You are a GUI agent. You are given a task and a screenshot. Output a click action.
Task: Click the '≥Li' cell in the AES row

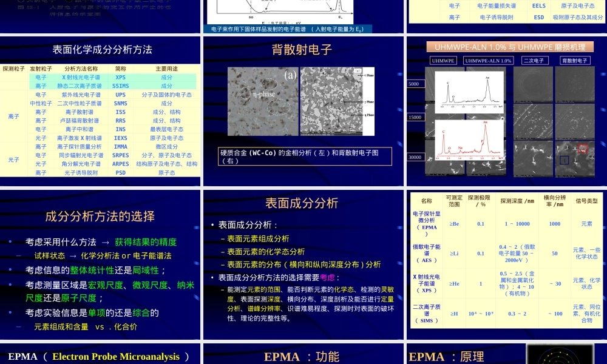(x=453, y=254)
